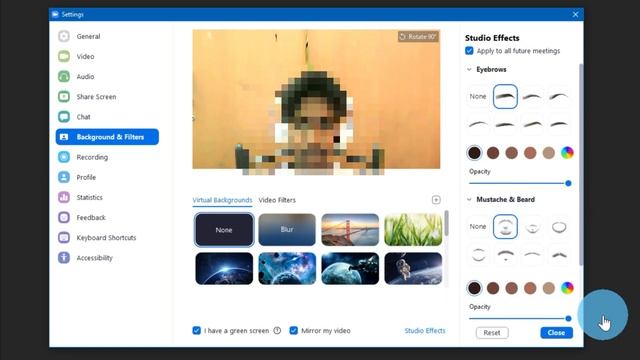This screenshot has height=360, width=640.
Task: Adjust the eyebrows opacity slider
Action: click(x=519, y=183)
